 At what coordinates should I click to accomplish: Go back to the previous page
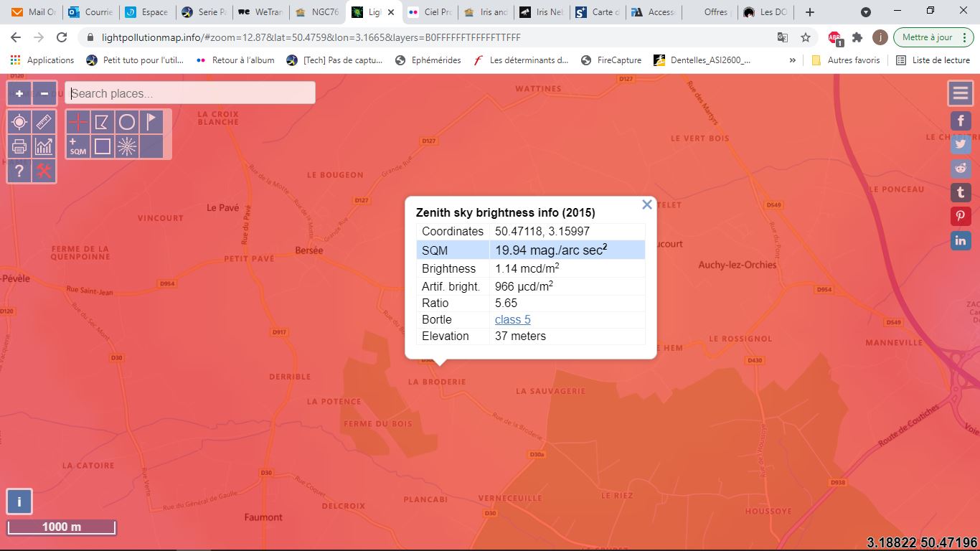pos(16,37)
